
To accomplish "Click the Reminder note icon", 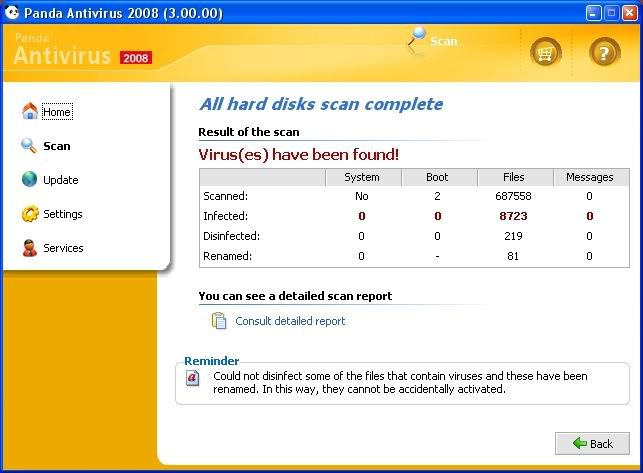I will (x=193, y=378).
